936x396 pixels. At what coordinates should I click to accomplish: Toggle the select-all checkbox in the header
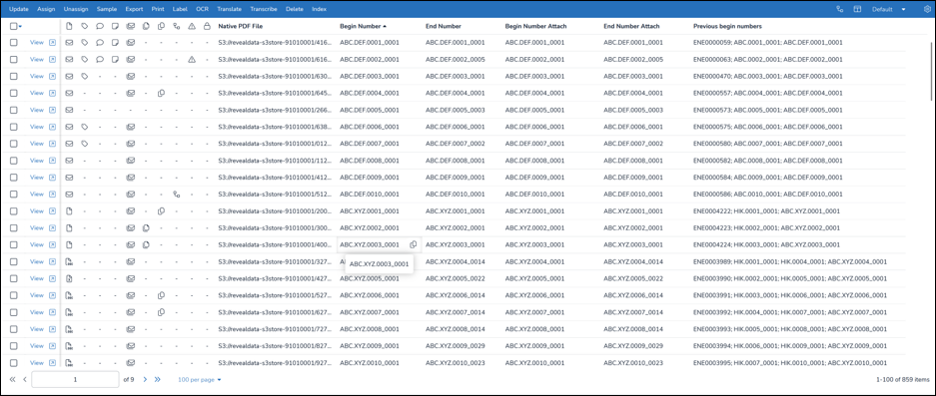coord(13,26)
